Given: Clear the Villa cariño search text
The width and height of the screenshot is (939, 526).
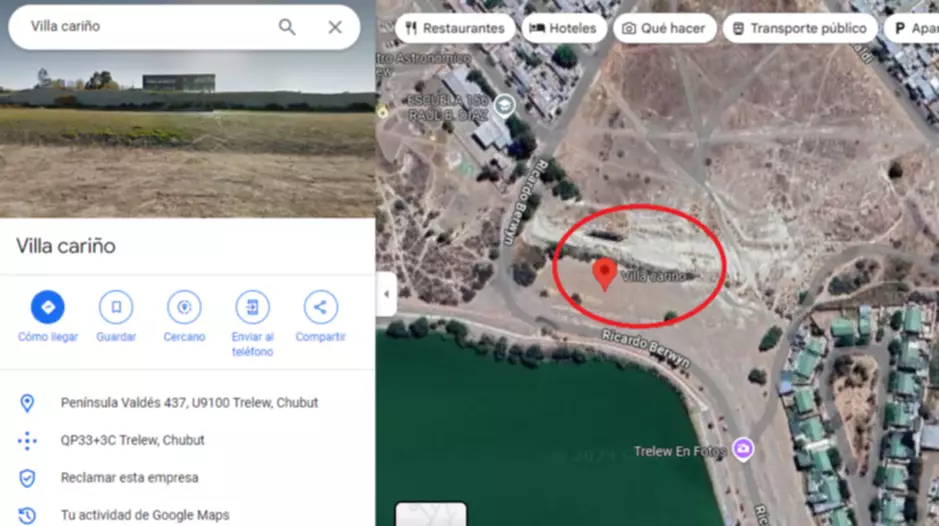Looking at the screenshot, I should pos(335,27).
